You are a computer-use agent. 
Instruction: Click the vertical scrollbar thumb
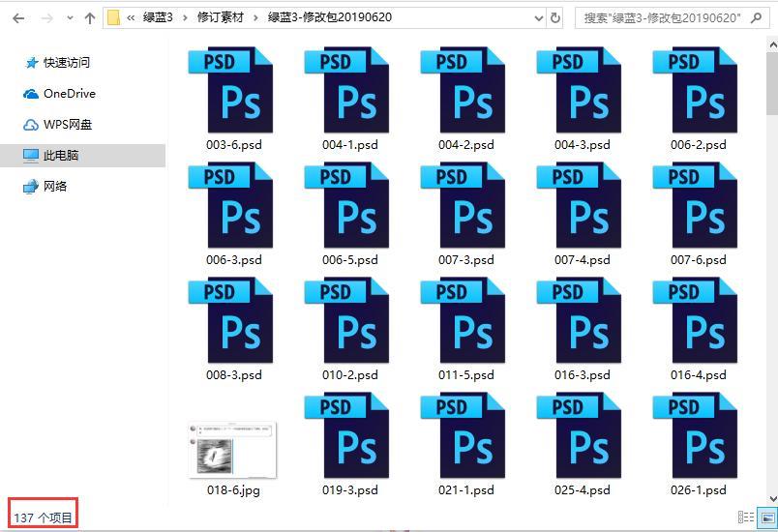coord(772,84)
